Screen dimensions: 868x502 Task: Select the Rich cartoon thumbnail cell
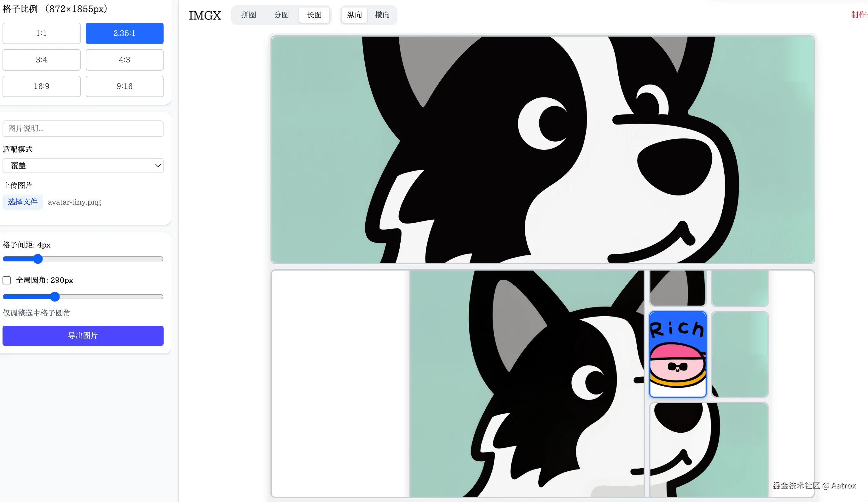[678, 354]
